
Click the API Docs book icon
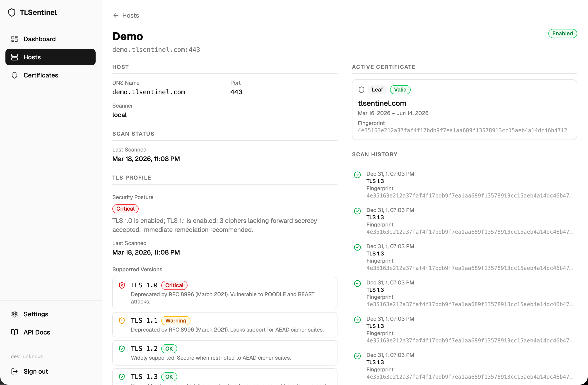(14, 332)
